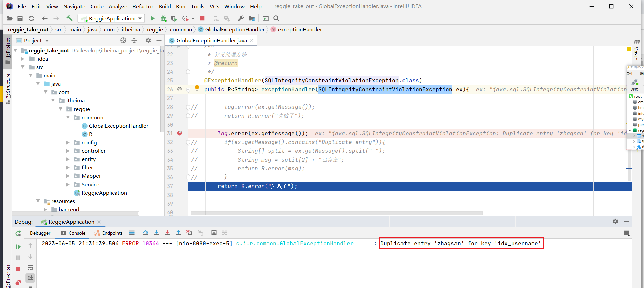The image size is (644, 288).
Task: Open Evaluate Expression calculator icon
Action: tap(214, 233)
